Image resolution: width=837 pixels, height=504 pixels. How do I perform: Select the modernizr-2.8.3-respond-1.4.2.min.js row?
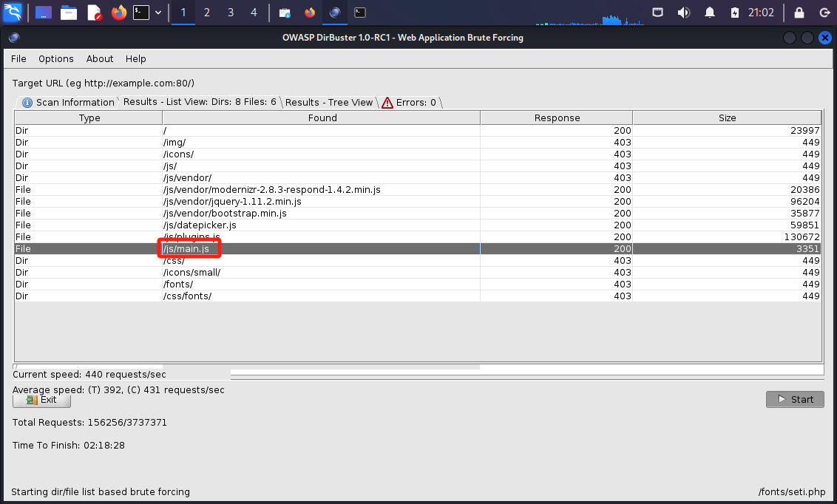pyautogui.click(x=418, y=189)
